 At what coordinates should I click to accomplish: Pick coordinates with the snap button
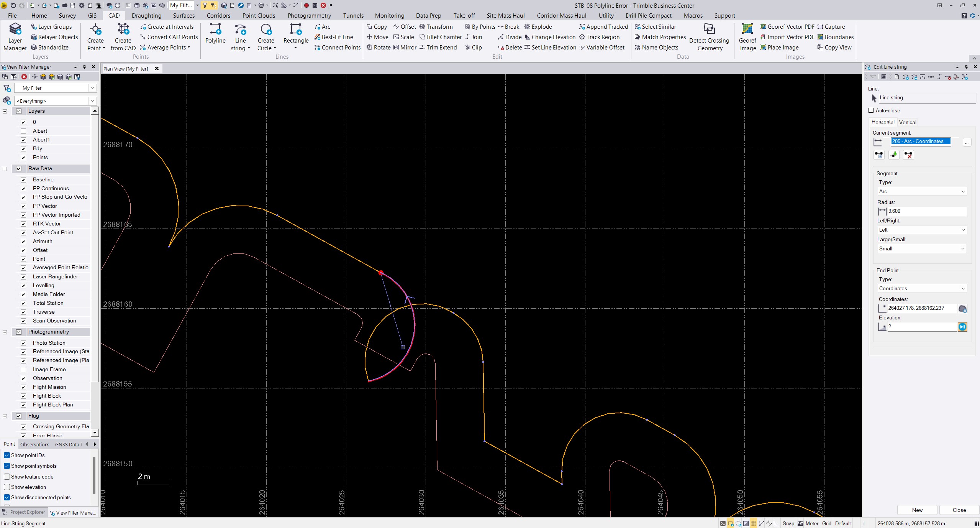pyautogui.click(x=962, y=308)
